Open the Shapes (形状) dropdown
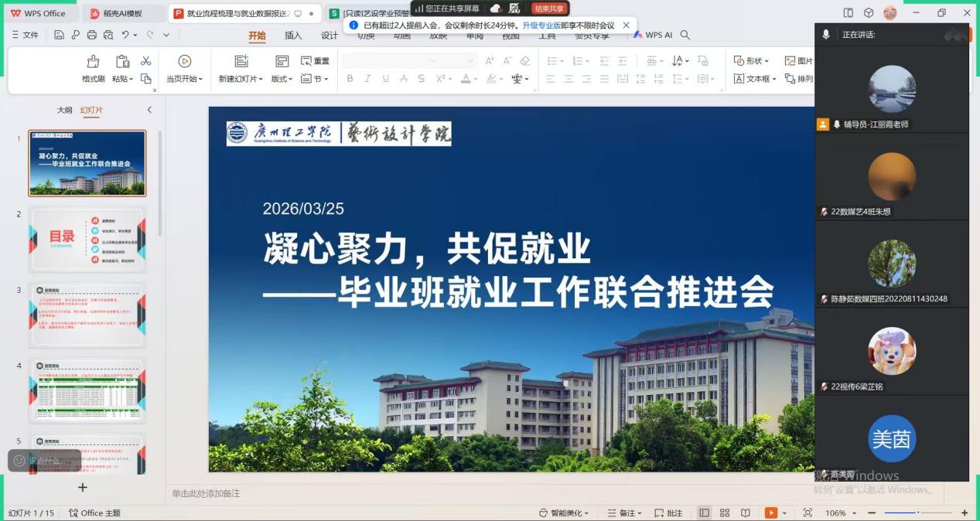The width and height of the screenshot is (980, 521). coord(752,61)
